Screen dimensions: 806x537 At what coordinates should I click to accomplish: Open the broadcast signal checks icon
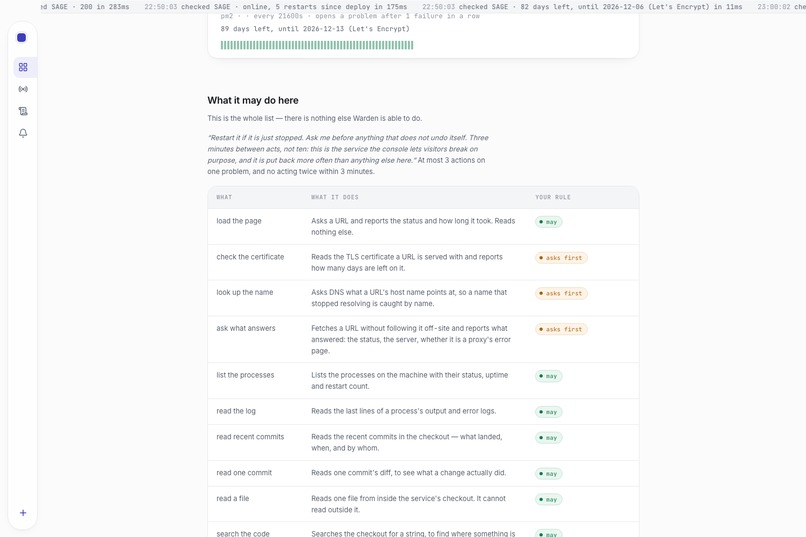[23, 89]
